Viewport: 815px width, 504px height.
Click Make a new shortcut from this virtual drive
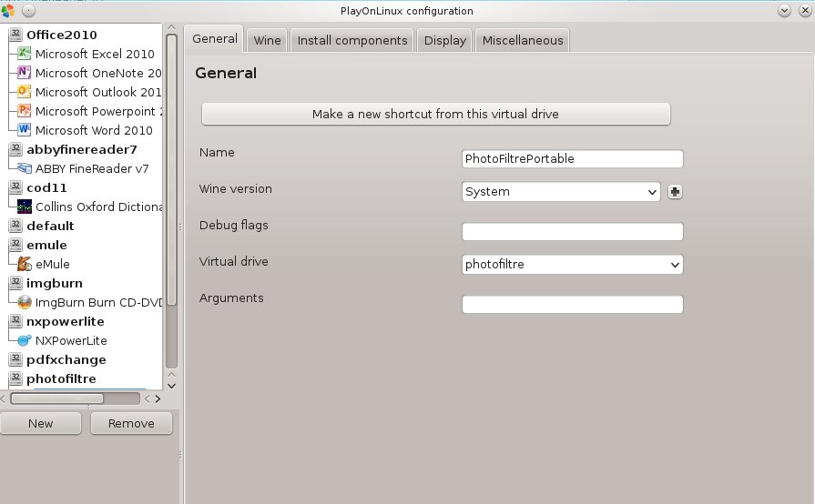pyautogui.click(x=435, y=114)
